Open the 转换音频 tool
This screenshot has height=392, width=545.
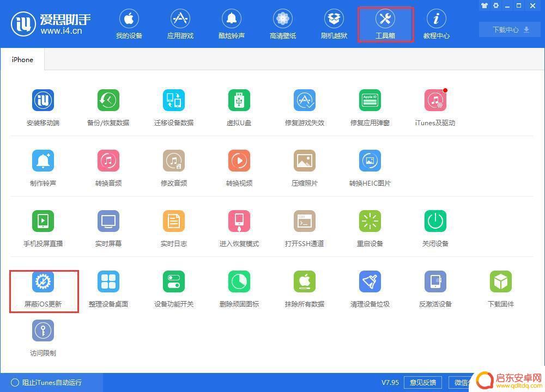[108, 161]
